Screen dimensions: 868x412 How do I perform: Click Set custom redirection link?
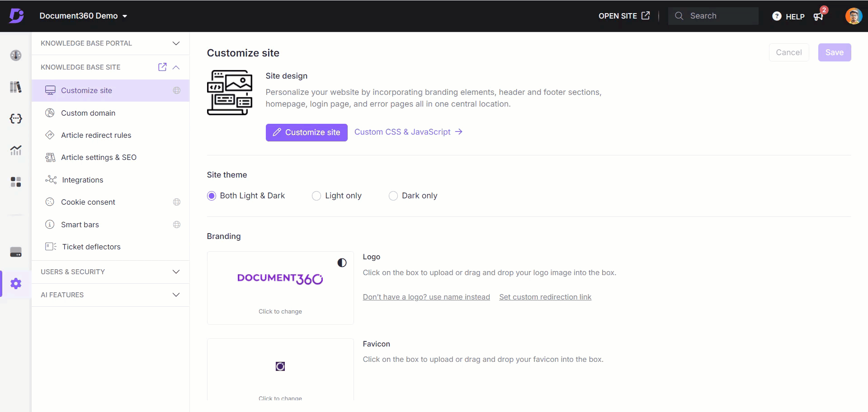(x=545, y=297)
